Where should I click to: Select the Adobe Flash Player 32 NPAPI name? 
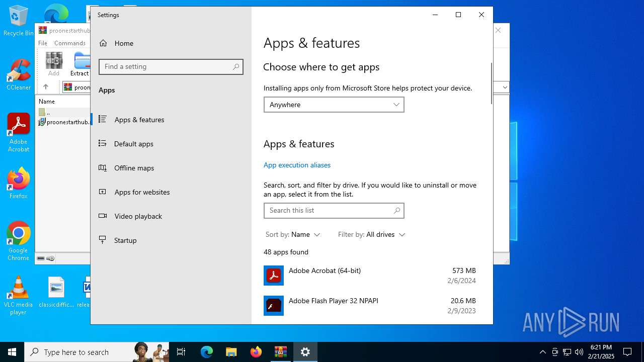pyautogui.click(x=333, y=301)
